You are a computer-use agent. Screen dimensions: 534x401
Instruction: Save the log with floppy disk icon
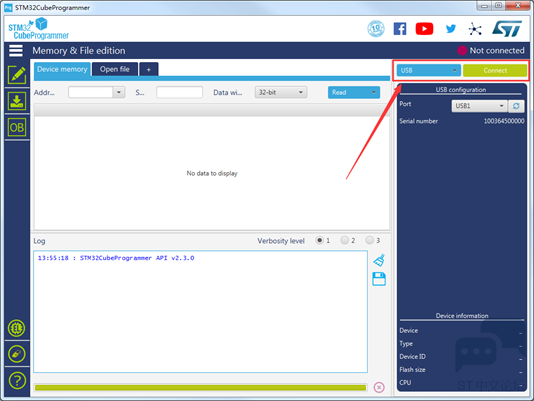(x=379, y=279)
